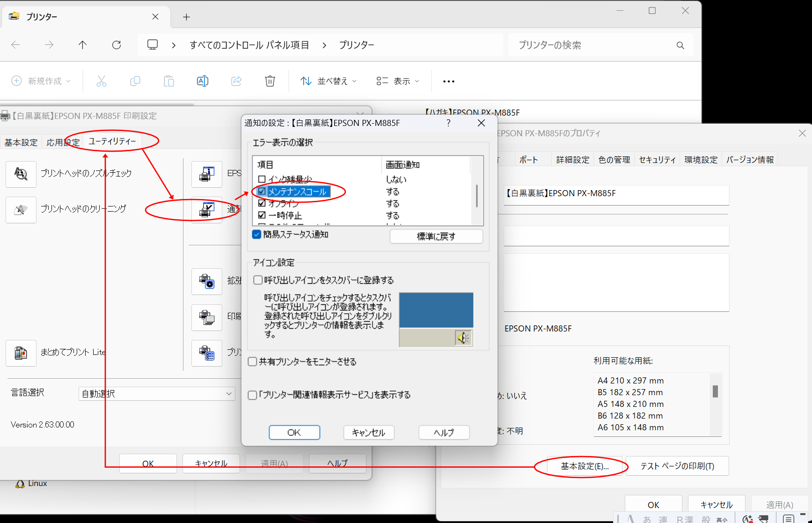812x523 pixels.
Task: Open the print queue (印刷) printer icon
Action: point(206,317)
